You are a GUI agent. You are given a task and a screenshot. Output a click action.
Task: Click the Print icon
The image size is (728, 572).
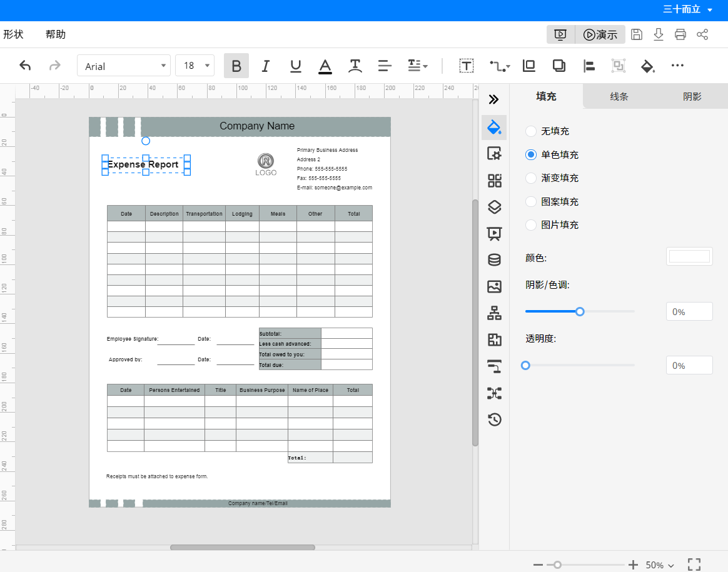pyautogui.click(x=680, y=34)
